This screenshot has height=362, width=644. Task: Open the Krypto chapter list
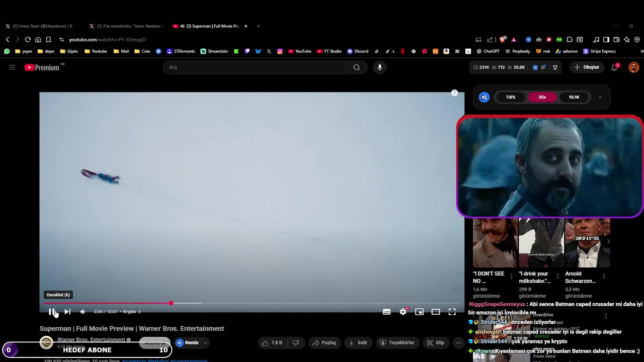coord(132,312)
